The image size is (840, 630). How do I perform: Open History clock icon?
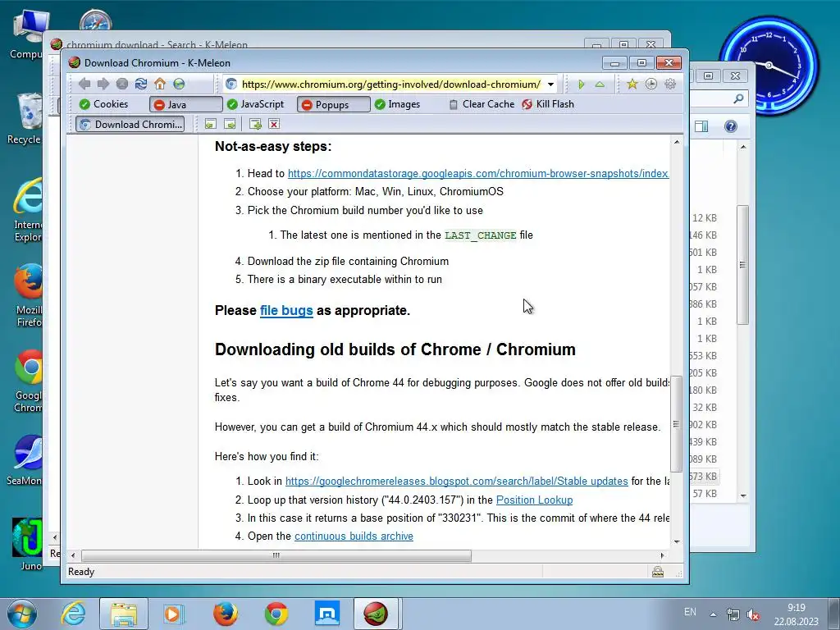click(651, 84)
